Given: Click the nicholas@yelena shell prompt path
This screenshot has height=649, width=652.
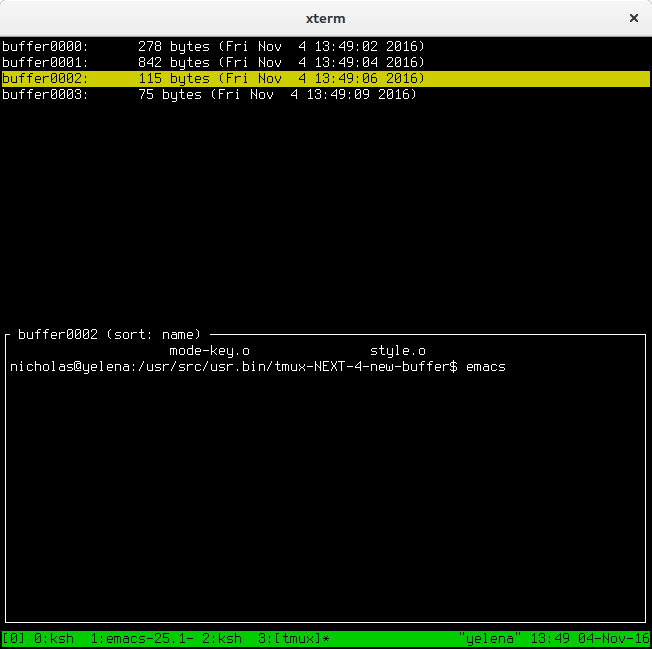Looking at the screenshot, I should (234, 367).
